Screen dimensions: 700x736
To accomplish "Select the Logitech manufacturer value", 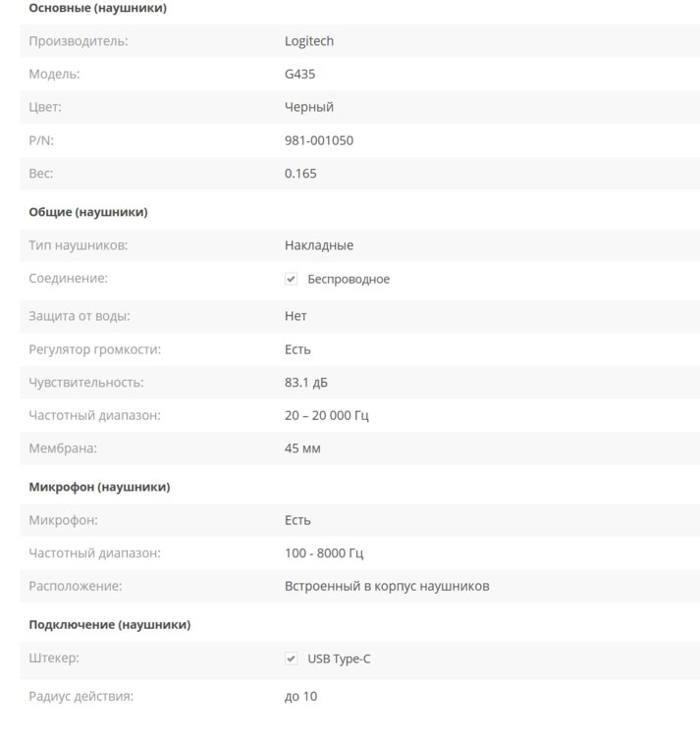I will [x=309, y=41].
